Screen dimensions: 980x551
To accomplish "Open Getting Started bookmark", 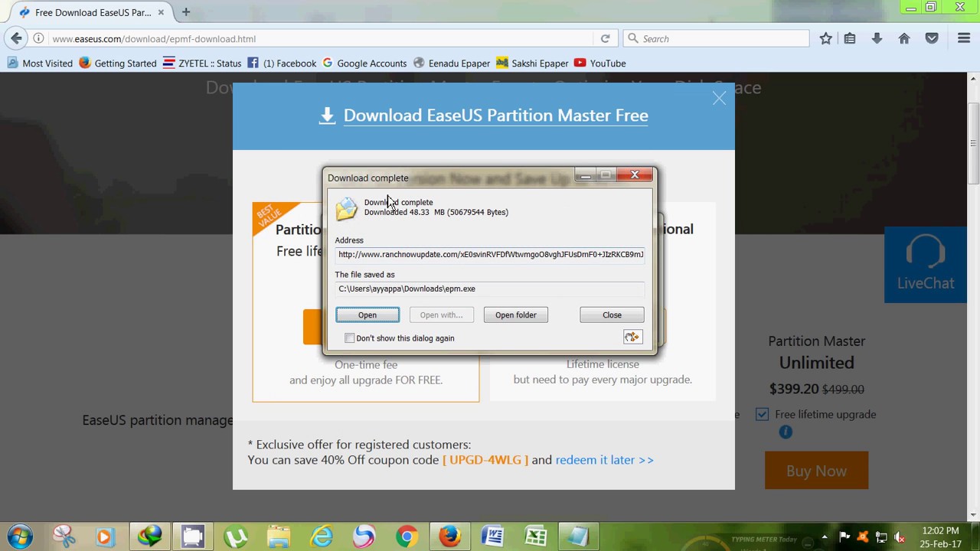I will point(117,64).
